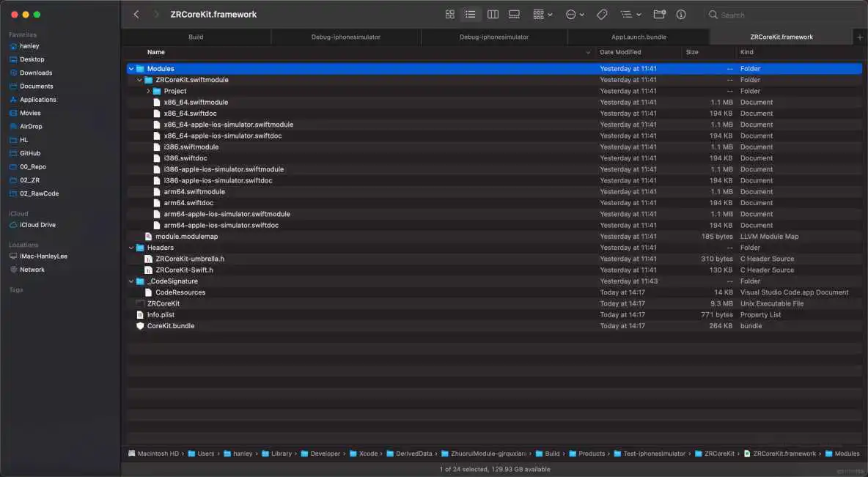The height and width of the screenshot is (477, 868).
Task: Add a new tab with plus button
Action: (860, 37)
